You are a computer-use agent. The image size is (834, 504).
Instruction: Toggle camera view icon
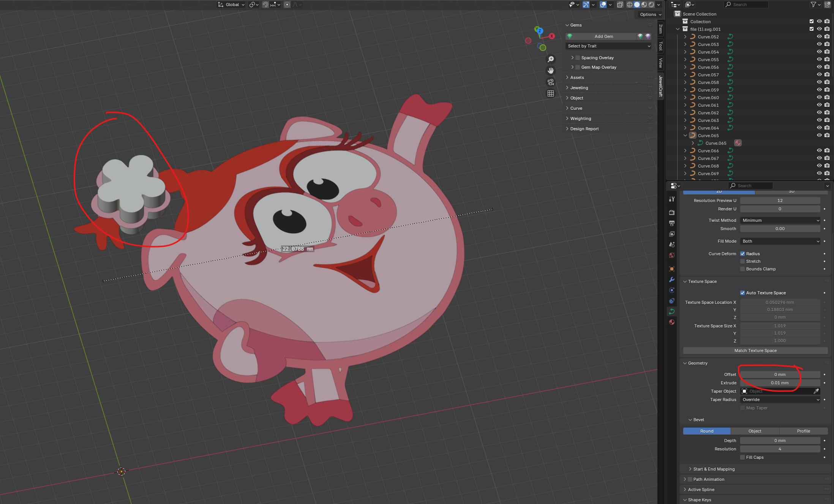pos(551,82)
